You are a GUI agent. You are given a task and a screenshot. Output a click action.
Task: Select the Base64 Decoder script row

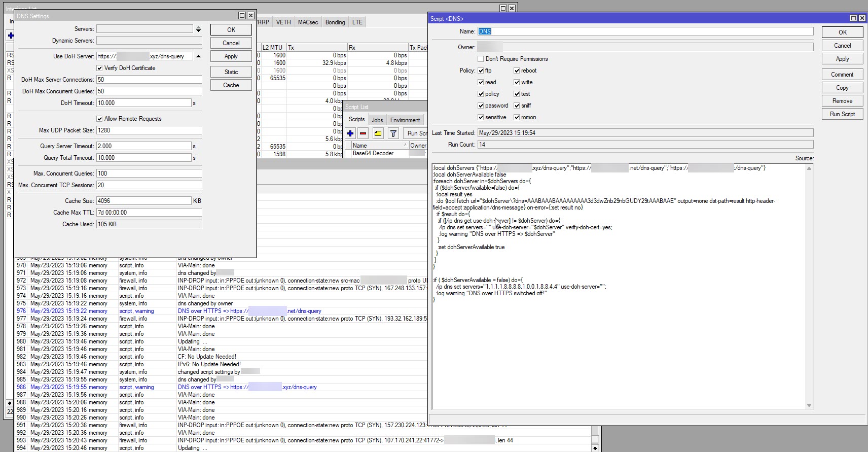click(385, 153)
